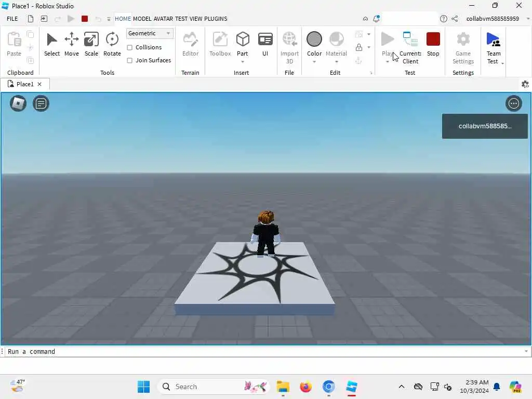Screen dimensions: 532x399
Task: Open the Toolbox panel
Action: click(x=220, y=44)
